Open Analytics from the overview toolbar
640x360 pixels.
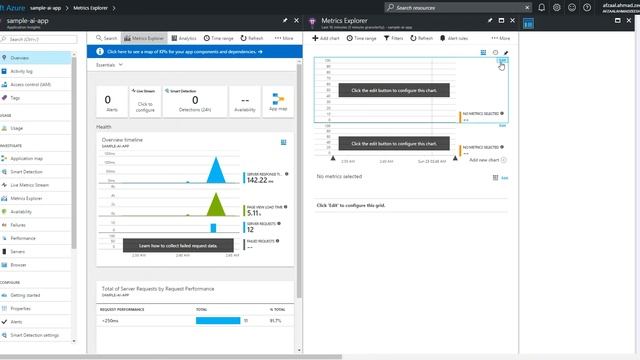(x=184, y=38)
